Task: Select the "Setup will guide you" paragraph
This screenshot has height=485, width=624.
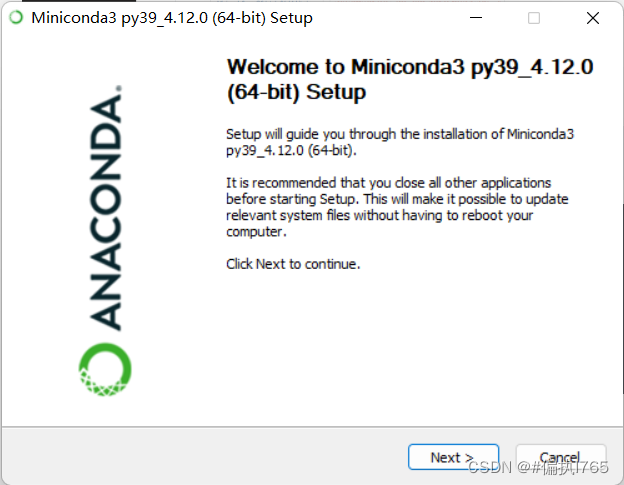Action: point(400,142)
